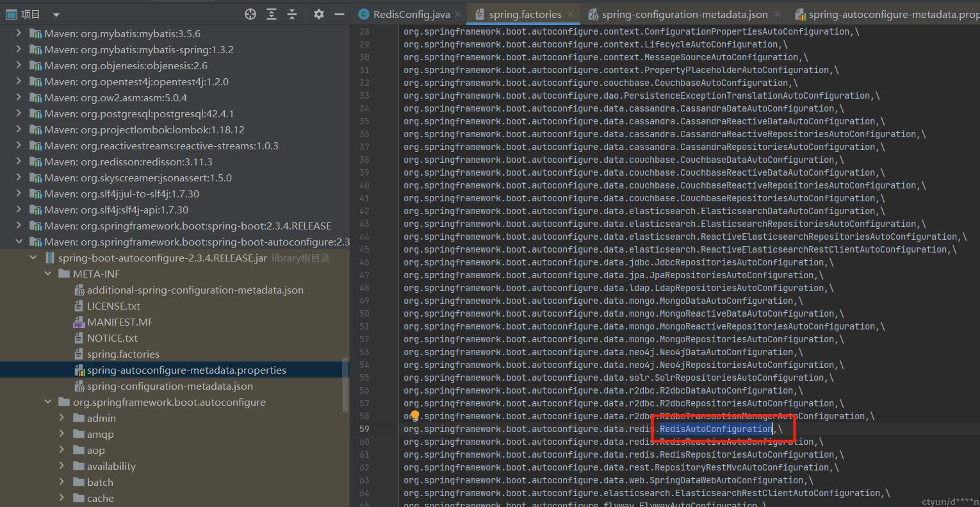Expand the cache package
The image size is (980, 507).
(62, 498)
